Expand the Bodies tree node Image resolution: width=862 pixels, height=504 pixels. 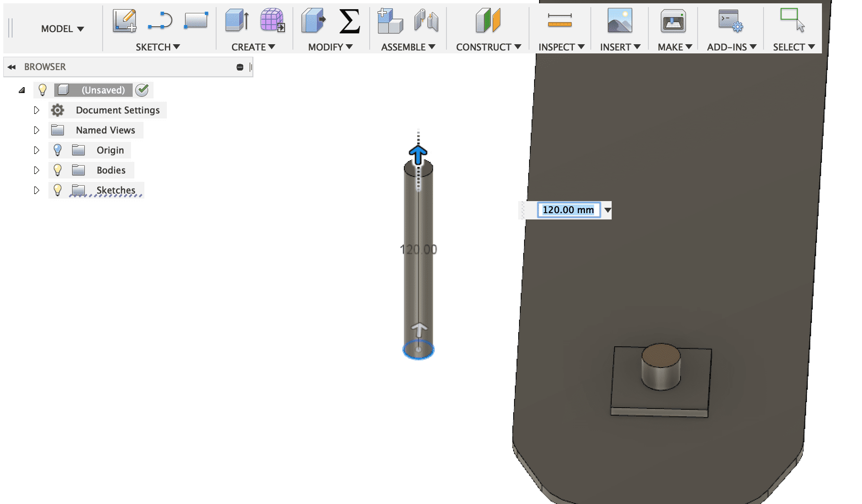pyautogui.click(x=36, y=170)
